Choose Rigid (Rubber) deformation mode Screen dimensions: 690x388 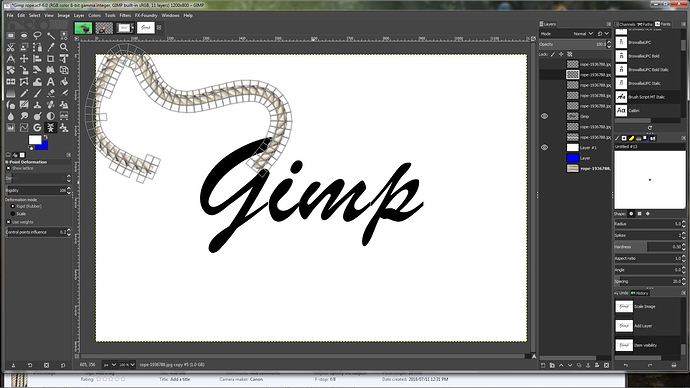pos(13,206)
